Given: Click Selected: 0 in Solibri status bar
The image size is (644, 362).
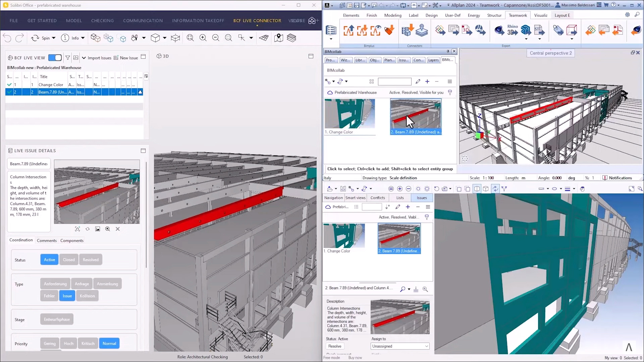Looking at the screenshot, I should click(x=253, y=357).
